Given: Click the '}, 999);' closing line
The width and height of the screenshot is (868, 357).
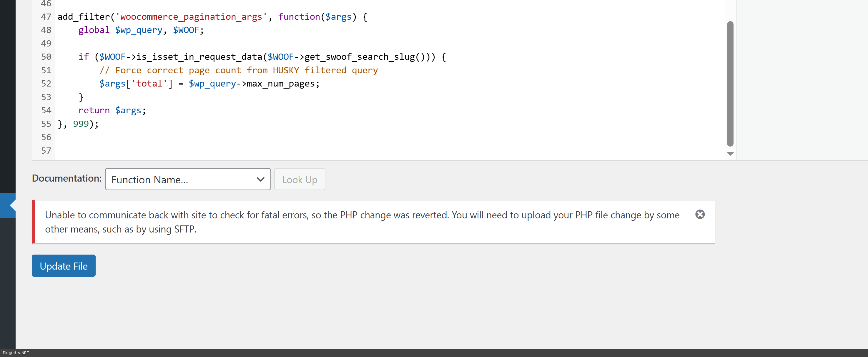Looking at the screenshot, I should [78, 124].
